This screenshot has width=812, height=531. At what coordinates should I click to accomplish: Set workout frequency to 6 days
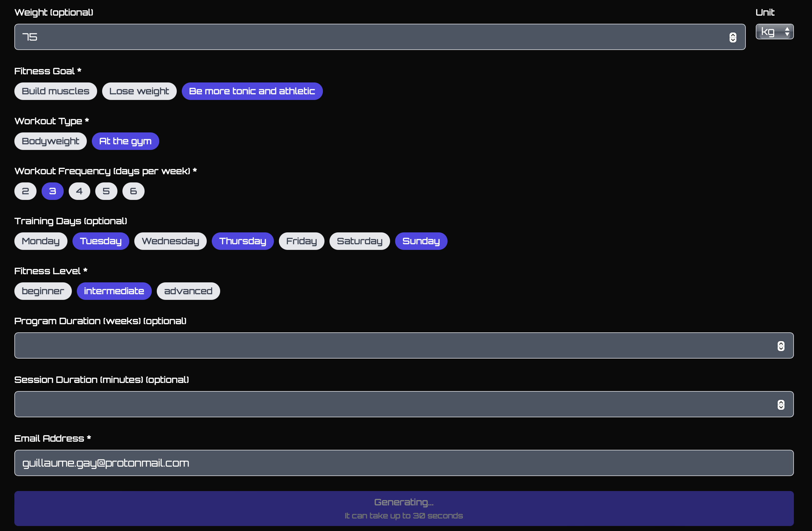coord(133,191)
